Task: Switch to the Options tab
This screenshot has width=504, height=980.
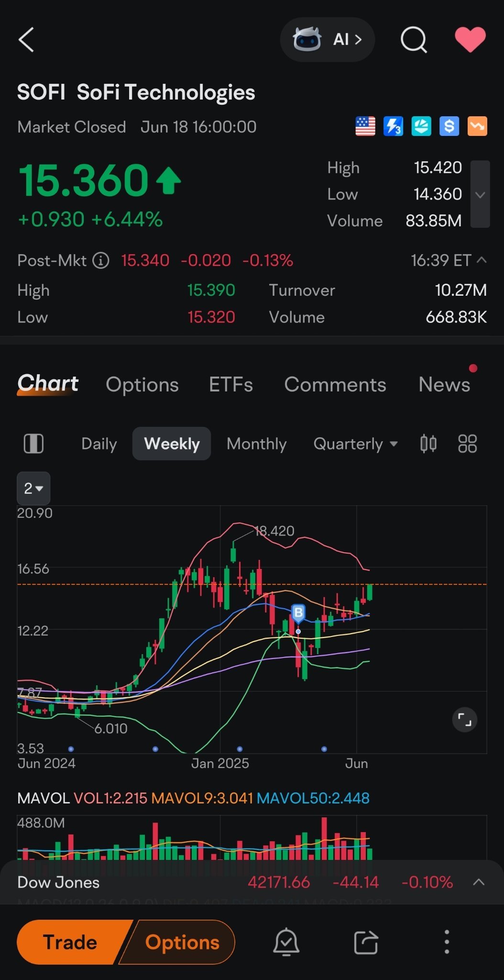Action: (142, 385)
